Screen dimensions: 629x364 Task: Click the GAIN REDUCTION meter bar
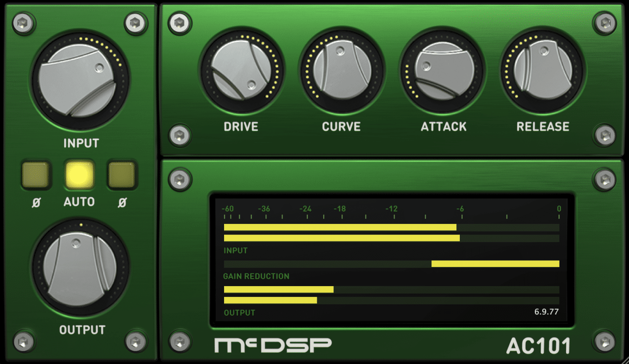pyautogui.click(x=391, y=264)
